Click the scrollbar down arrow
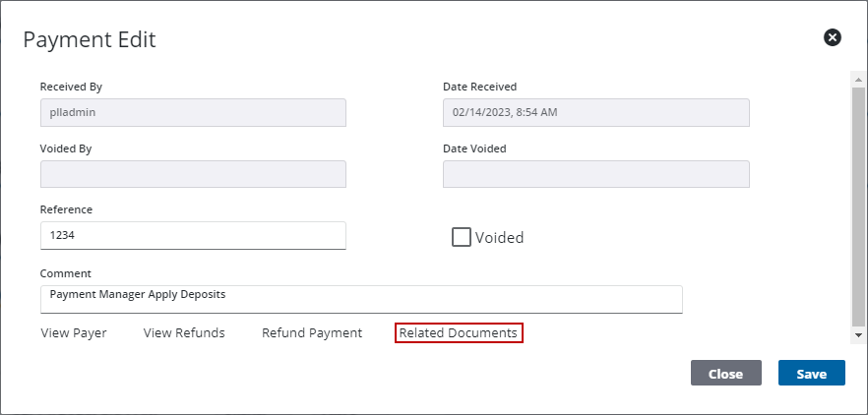Viewport: 868px width, 415px height. pyautogui.click(x=859, y=335)
